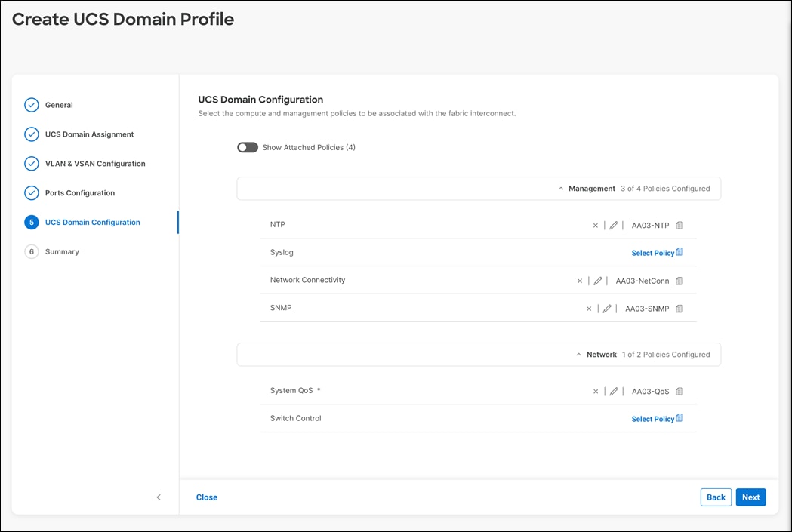Select a policy for Switch Control
The height and width of the screenshot is (532, 792).
click(651, 418)
